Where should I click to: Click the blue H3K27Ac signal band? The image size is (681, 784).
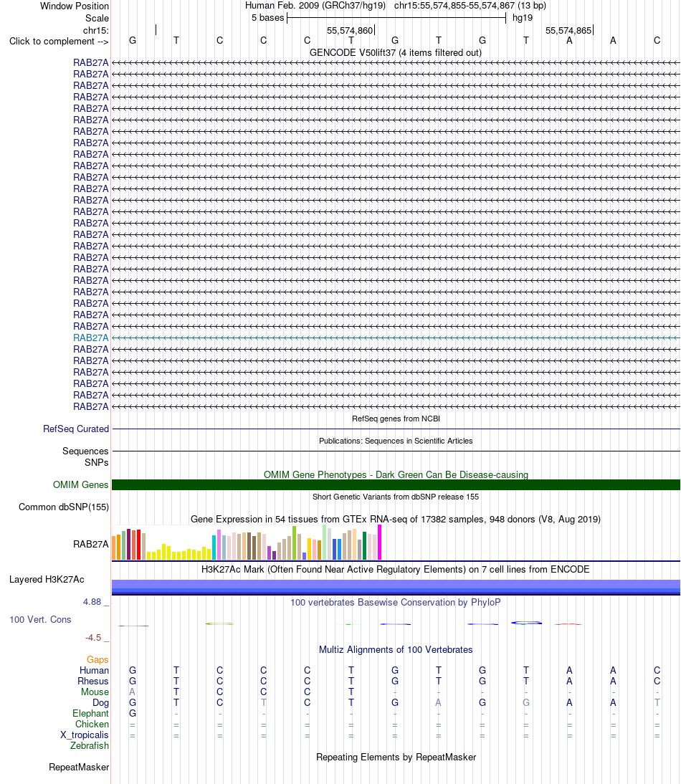point(396,587)
